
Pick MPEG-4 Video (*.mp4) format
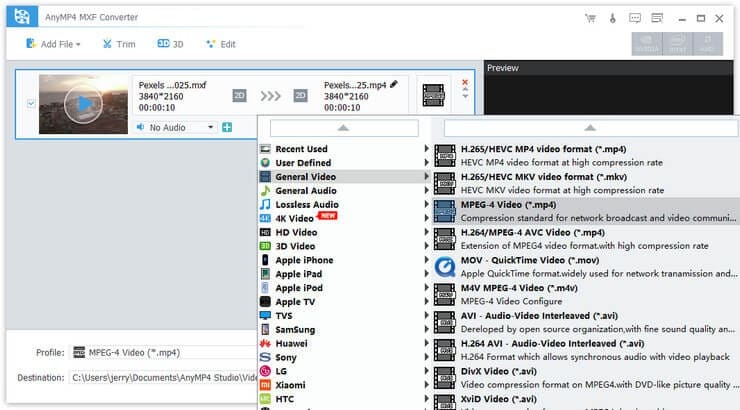pyautogui.click(x=586, y=211)
